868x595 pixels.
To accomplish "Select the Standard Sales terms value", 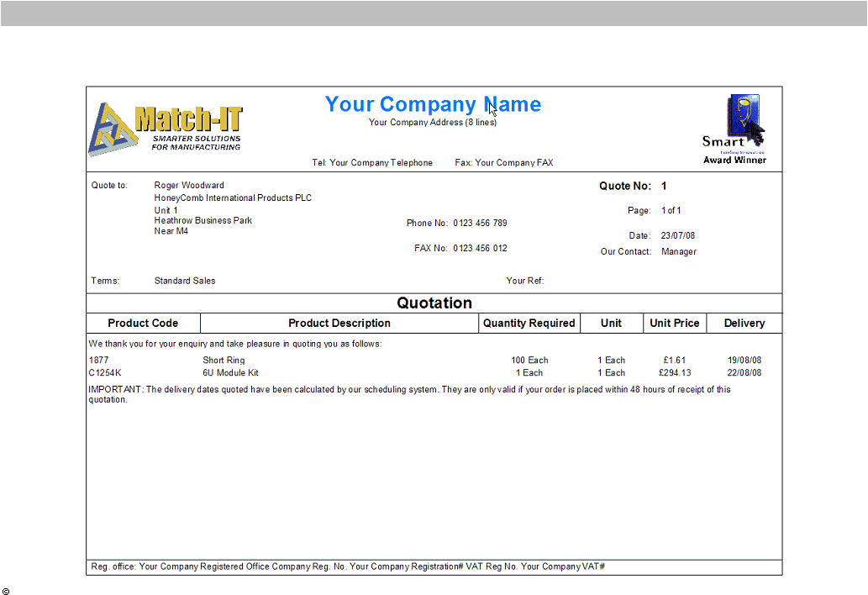I will click(185, 282).
